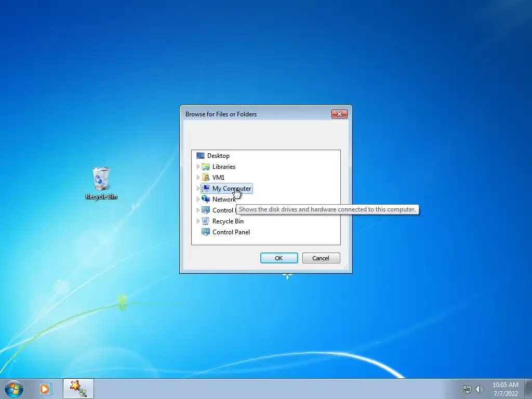Click the Desktop icon in the folder tree

pyautogui.click(x=201, y=156)
